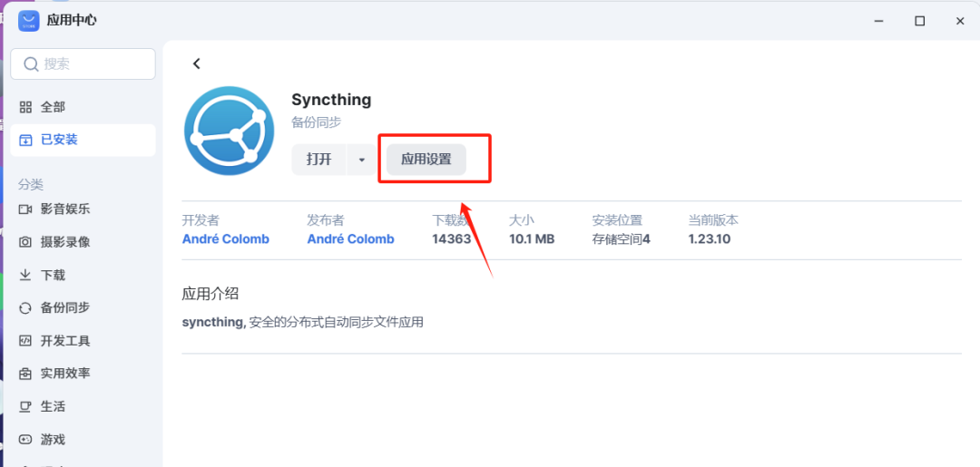Minimize the App Center window
Viewport: 980px width, 467px height.
(879, 21)
